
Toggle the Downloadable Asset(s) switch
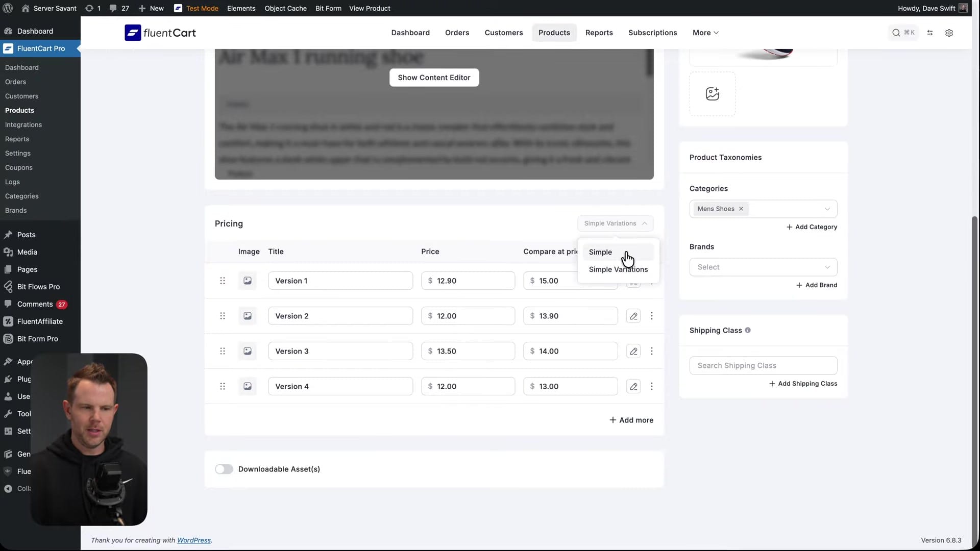[224, 469]
